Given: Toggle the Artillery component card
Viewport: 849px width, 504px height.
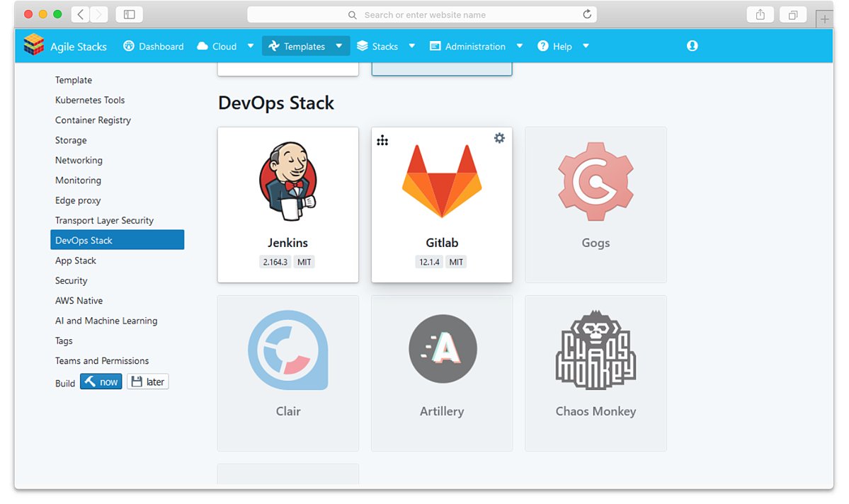Looking at the screenshot, I should [442, 373].
